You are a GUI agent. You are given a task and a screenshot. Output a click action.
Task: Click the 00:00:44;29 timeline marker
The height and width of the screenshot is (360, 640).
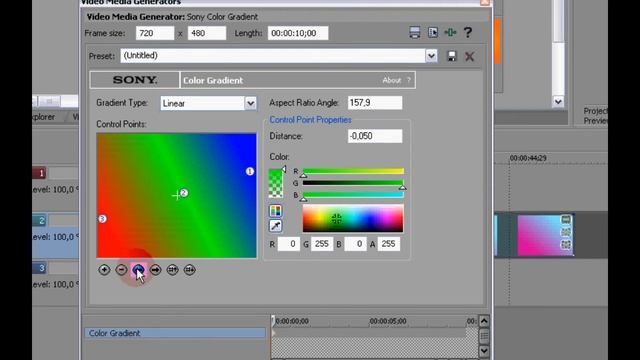[x=528, y=158]
